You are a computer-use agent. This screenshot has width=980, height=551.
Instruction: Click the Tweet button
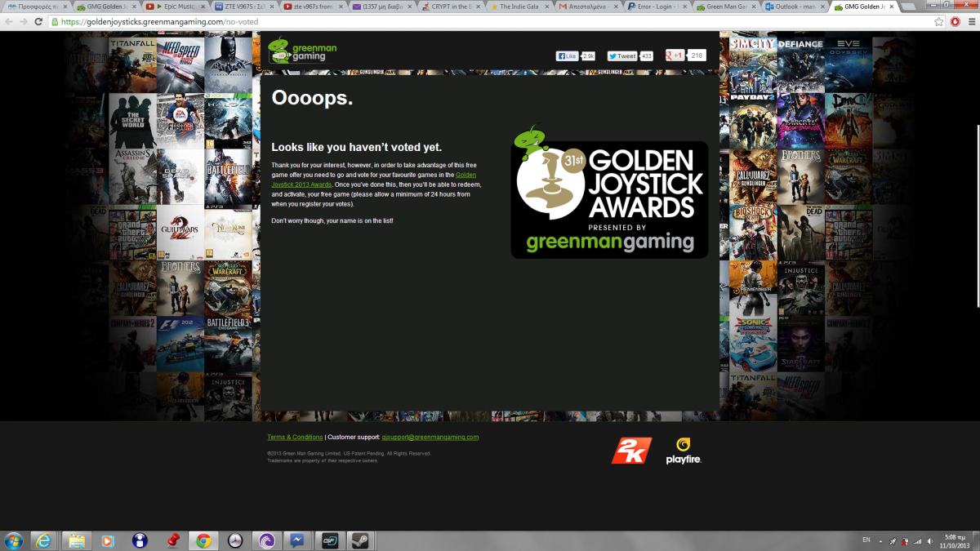(x=622, y=56)
